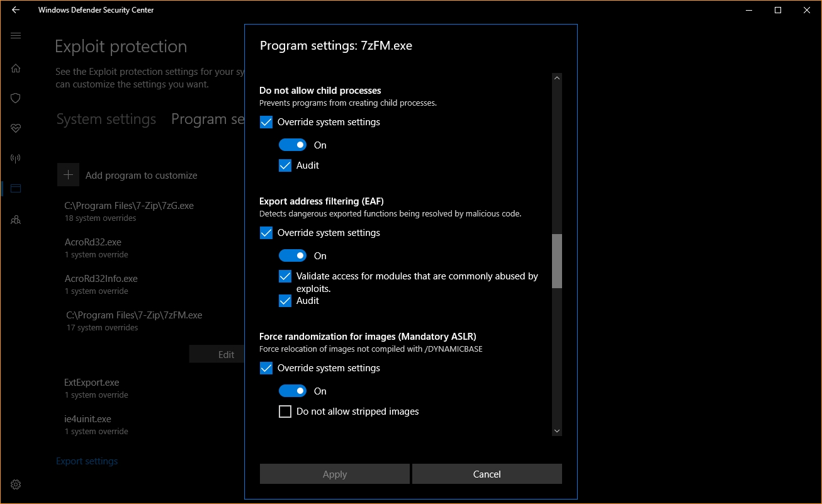The image size is (822, 504).
Task: Switch to the System settings tab
Action: (x=106, y=120)
